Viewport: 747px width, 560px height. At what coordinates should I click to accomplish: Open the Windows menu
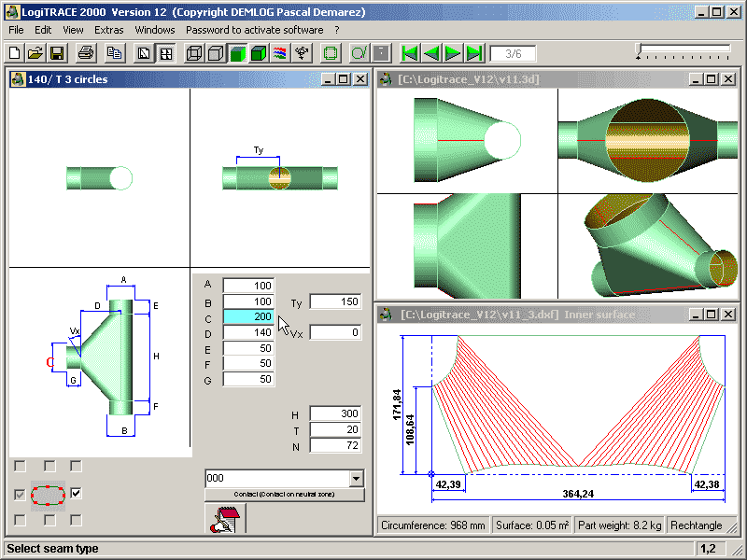point(155,30)
